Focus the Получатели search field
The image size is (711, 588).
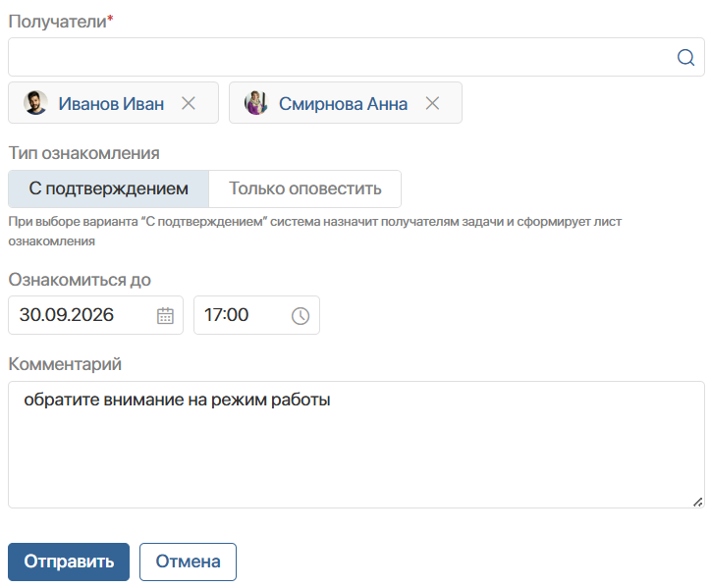click(355, 57)
